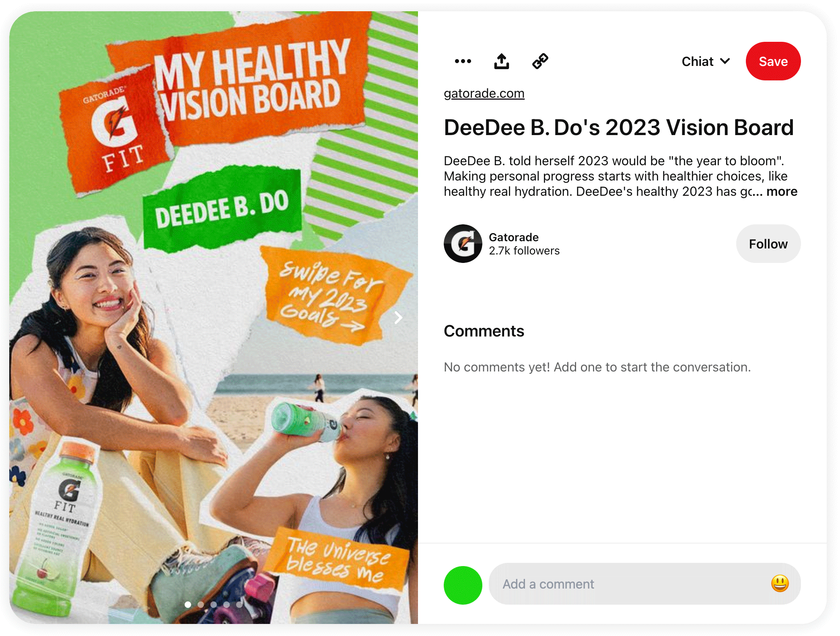Select the second carousel dot indicator
This screenshot has width=840, height=636.
coord(201,604)
